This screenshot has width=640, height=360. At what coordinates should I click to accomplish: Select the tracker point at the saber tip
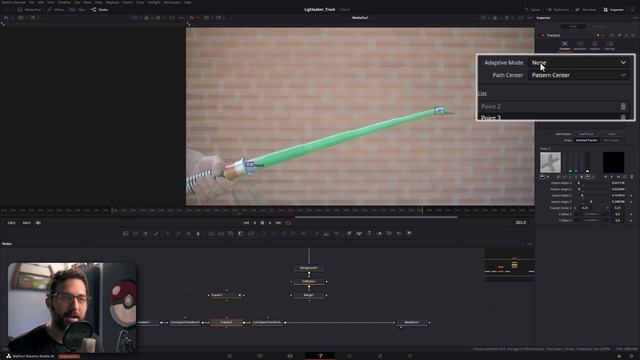pyautogui.click(x=439, y=110)
